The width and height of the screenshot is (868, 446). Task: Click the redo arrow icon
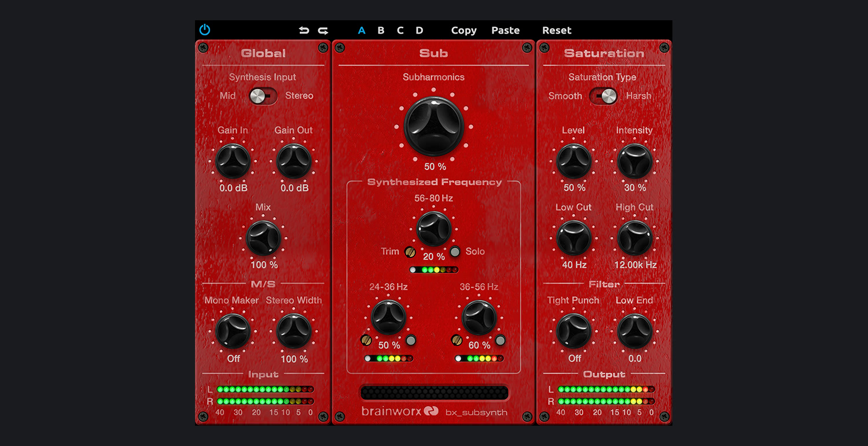pos(323,30)
